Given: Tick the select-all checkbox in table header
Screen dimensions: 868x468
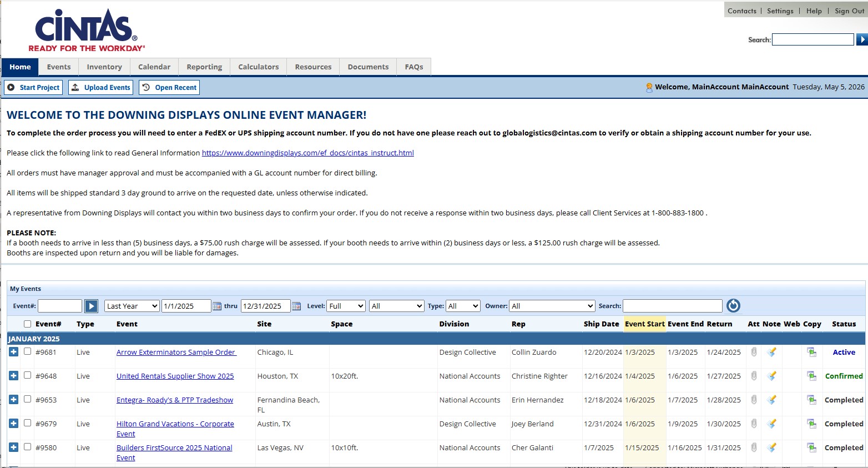Looking at the screenshot, I should click(x=27, y=324).
